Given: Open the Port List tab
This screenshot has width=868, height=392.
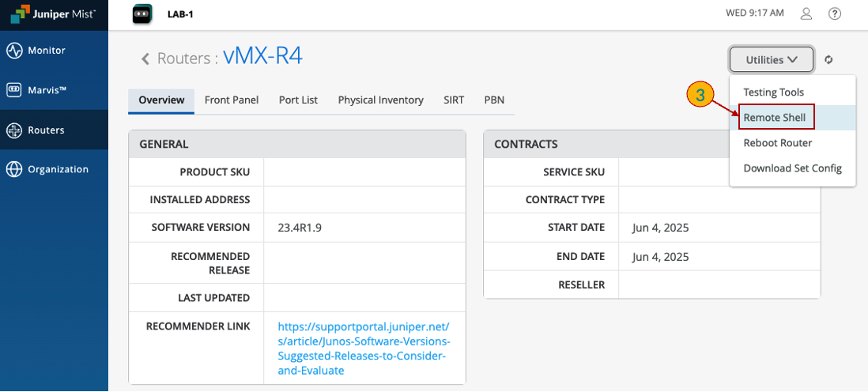Looking at the screenshot, I should click(x=298, y=100).
